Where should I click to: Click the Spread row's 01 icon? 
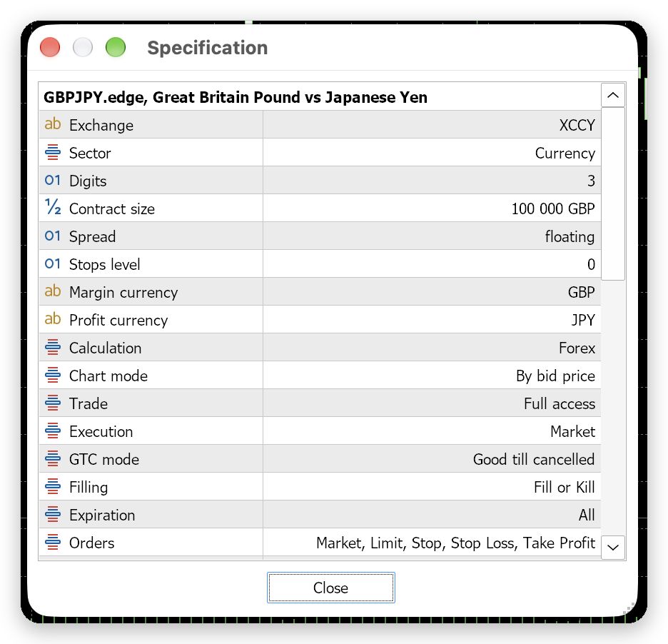click(53, 236)
